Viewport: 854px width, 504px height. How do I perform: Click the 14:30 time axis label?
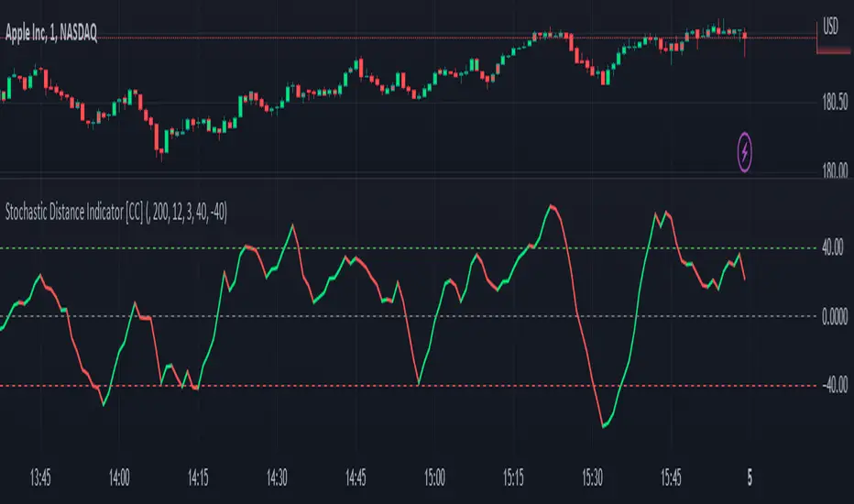(277, 477)
